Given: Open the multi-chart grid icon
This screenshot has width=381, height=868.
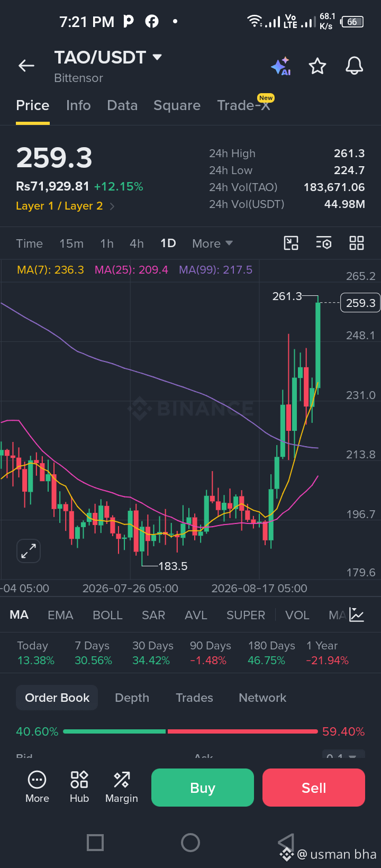Looking at the screenshot, I should coord(357,243).
